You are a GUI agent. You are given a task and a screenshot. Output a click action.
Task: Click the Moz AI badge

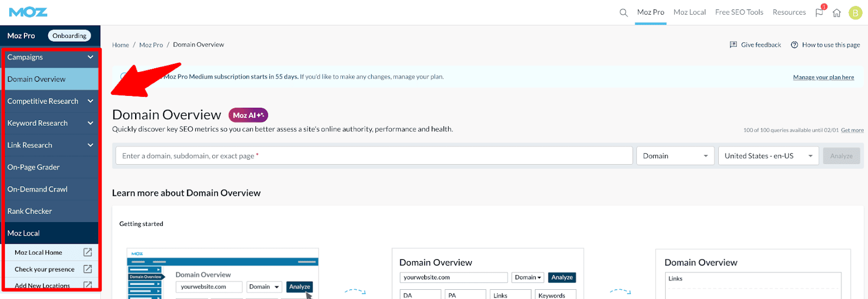248,115
